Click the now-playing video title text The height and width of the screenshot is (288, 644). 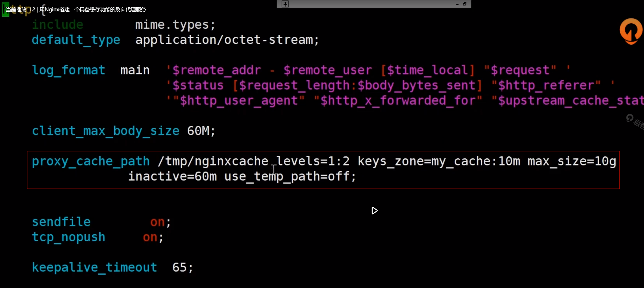click(x=76, y=9)
